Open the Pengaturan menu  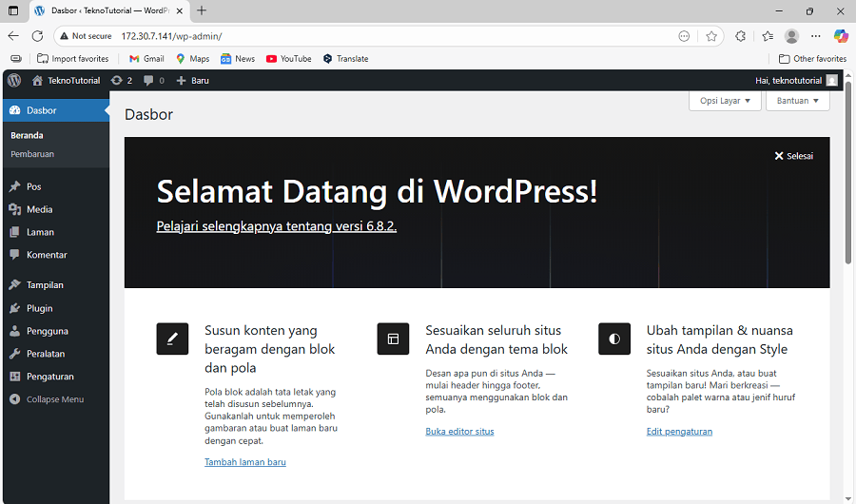pyautogui.click(x=56, y=377)
